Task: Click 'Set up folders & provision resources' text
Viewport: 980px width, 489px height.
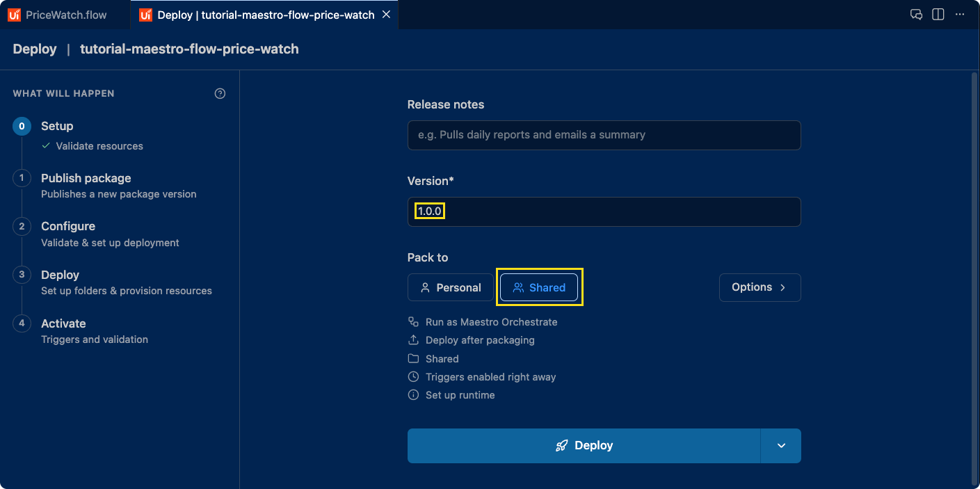Action: coord(127,291)
